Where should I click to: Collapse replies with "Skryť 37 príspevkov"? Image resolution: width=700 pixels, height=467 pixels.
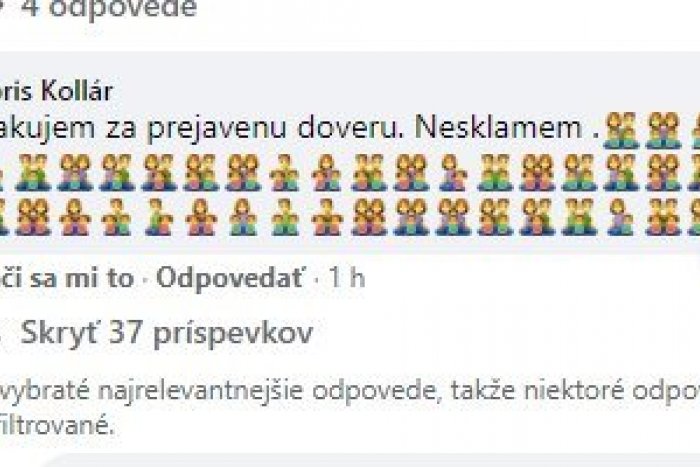point(167,333)
